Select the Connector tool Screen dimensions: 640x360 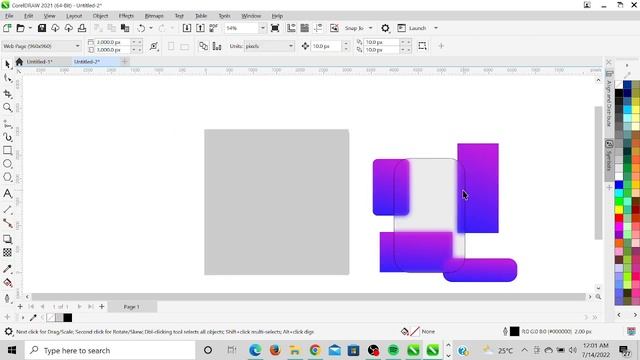7,223
